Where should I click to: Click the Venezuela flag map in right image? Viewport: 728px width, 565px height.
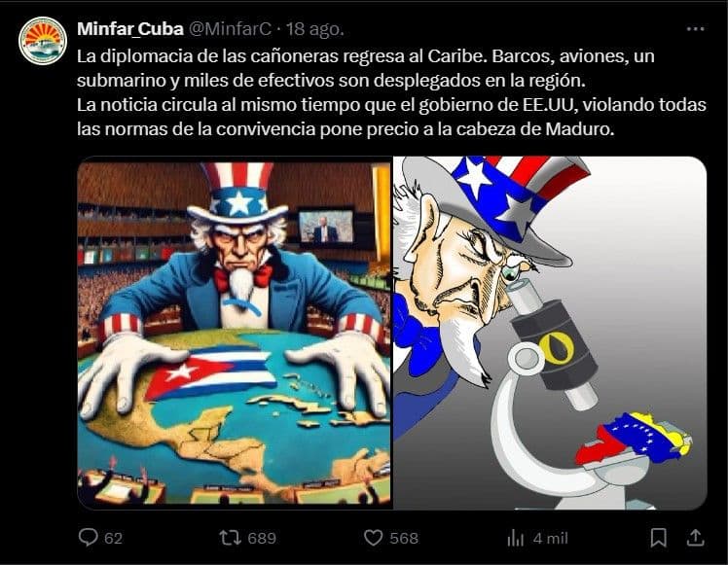click(634, 438)
